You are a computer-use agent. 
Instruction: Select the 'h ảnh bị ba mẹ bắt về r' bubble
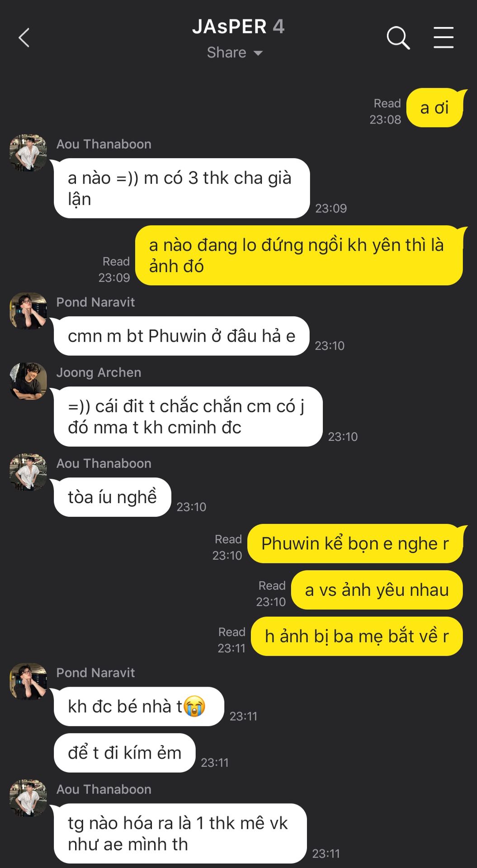[x=357, y=636]
